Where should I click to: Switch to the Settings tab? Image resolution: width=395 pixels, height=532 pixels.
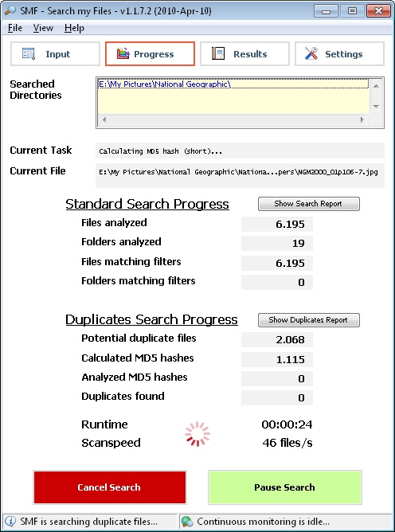[339, 53]
